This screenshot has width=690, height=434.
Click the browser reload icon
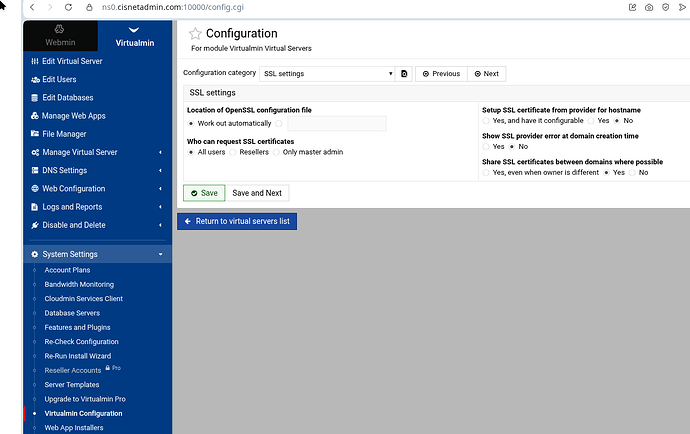(x=68, y=7)
